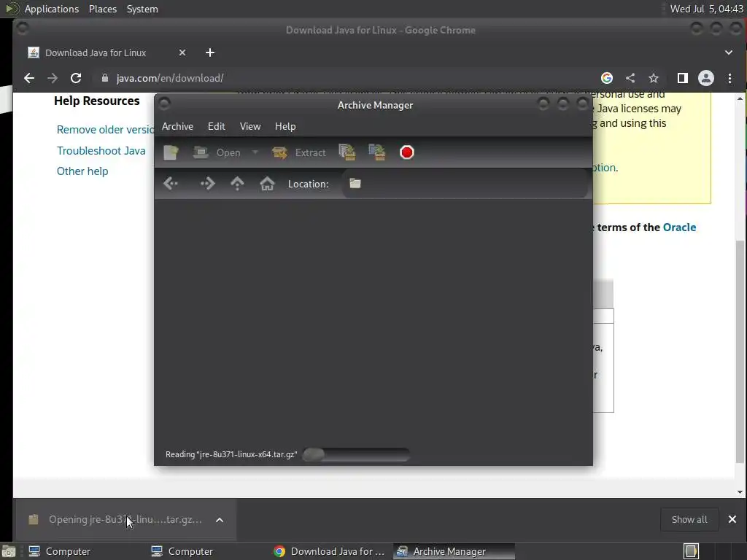Click the Add files to archive icon
Image resolution: width=747 pixels, height=560 pixels.
tap(347, 152)
